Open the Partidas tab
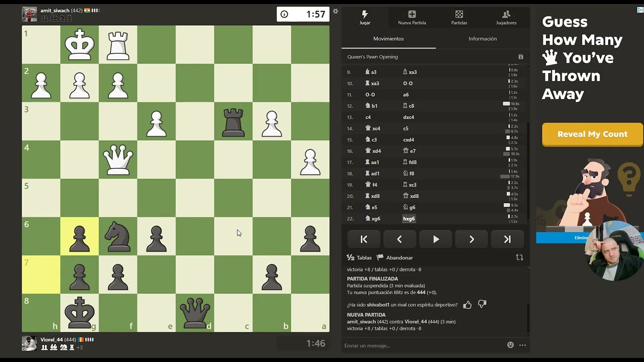 point(459,17)
